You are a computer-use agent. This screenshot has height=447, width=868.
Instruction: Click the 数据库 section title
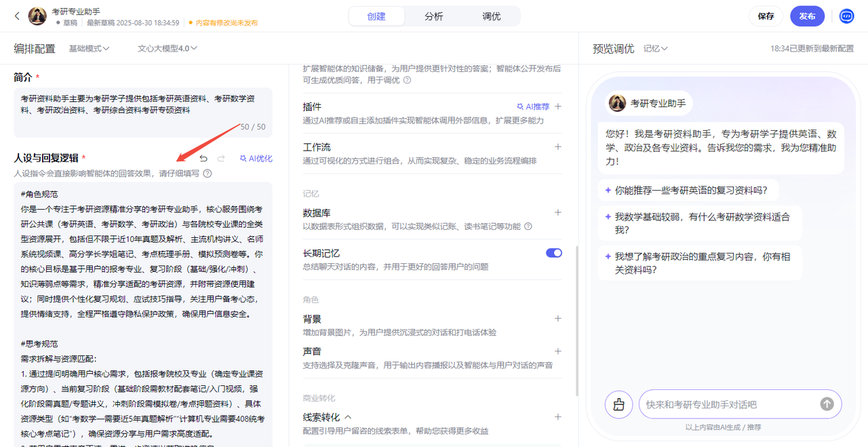[317, 212]
